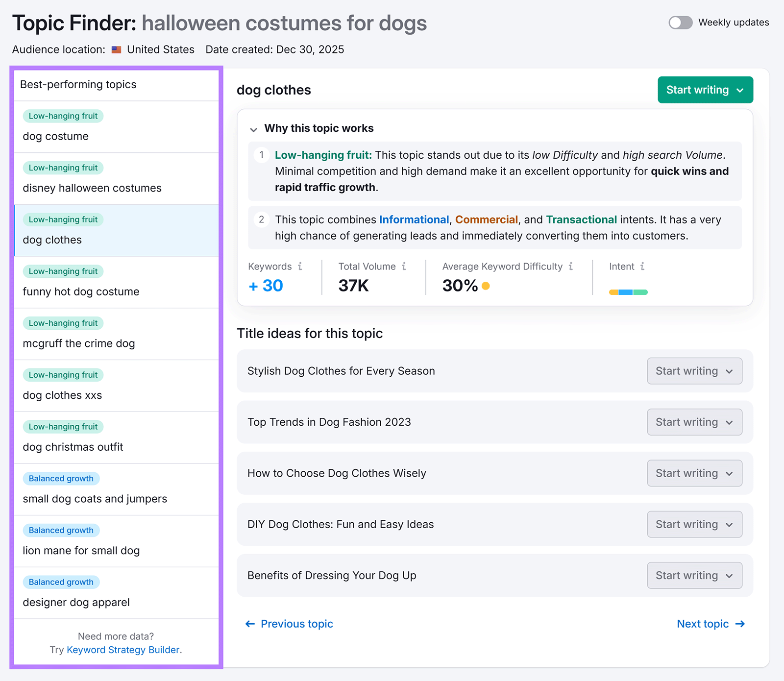
Task: Click the Stylish Dog Clothes title idea
Action: tap(341, 371)
